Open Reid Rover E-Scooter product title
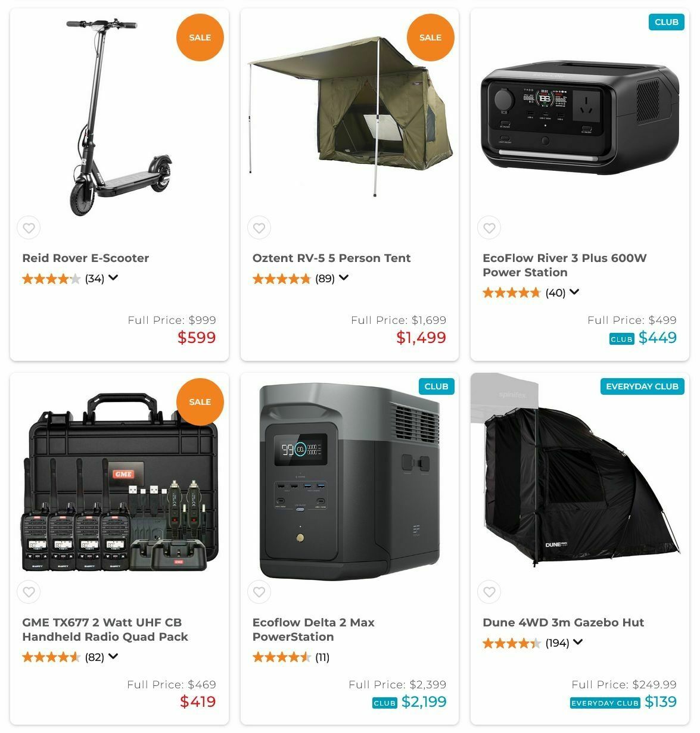The width and height of the screenshot is (700, 733). (x=86, y=258)
